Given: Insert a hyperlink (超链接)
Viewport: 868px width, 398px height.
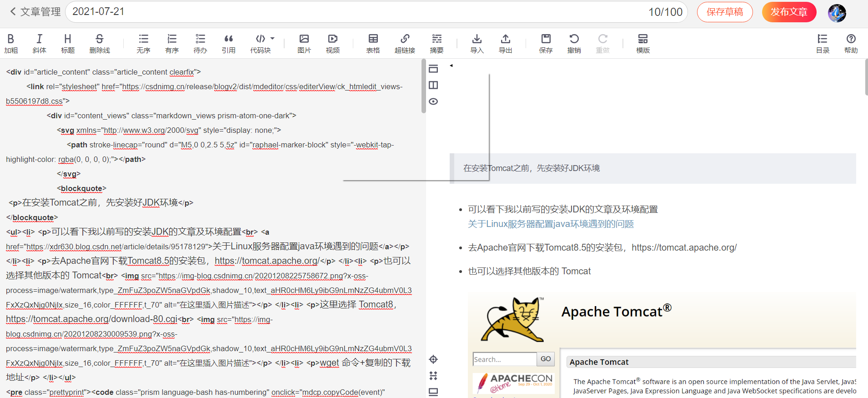Looking at the screenshot, I should [405, 44].
